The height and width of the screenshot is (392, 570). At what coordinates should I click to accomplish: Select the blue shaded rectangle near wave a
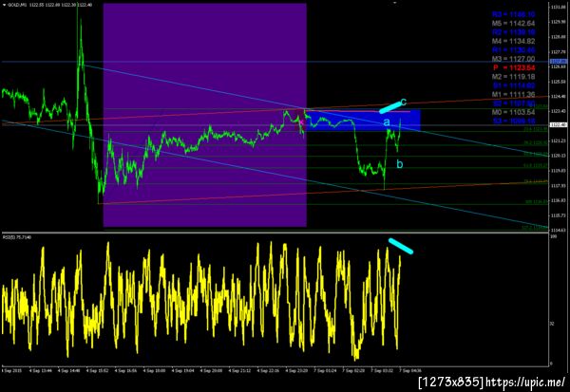[364, 121]
